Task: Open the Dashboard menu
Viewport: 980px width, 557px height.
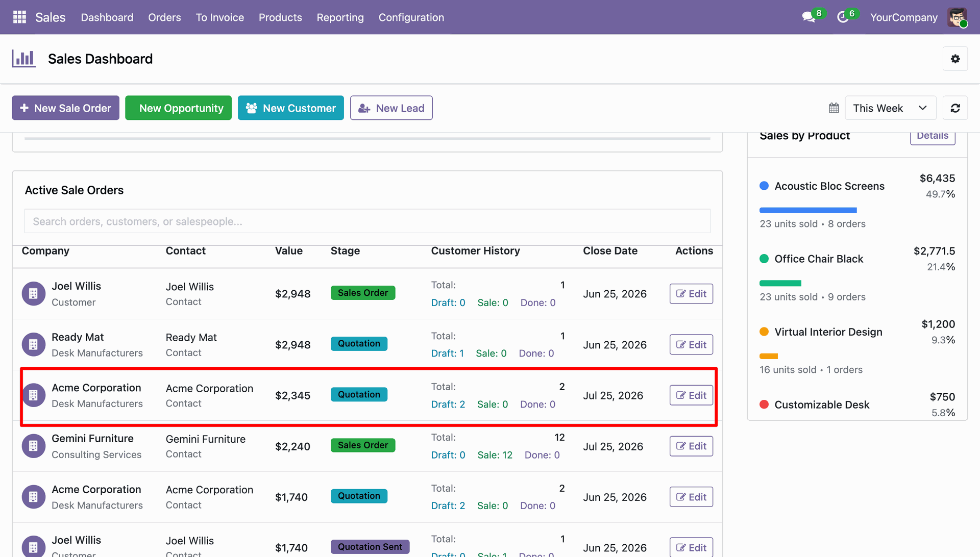Action: pos(107,17)
